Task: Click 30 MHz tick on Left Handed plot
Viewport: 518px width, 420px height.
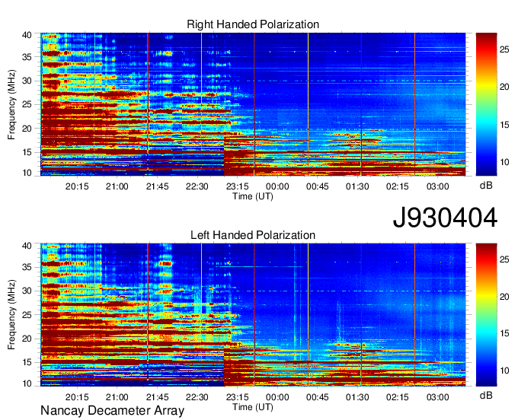Action: click(27, 291)
